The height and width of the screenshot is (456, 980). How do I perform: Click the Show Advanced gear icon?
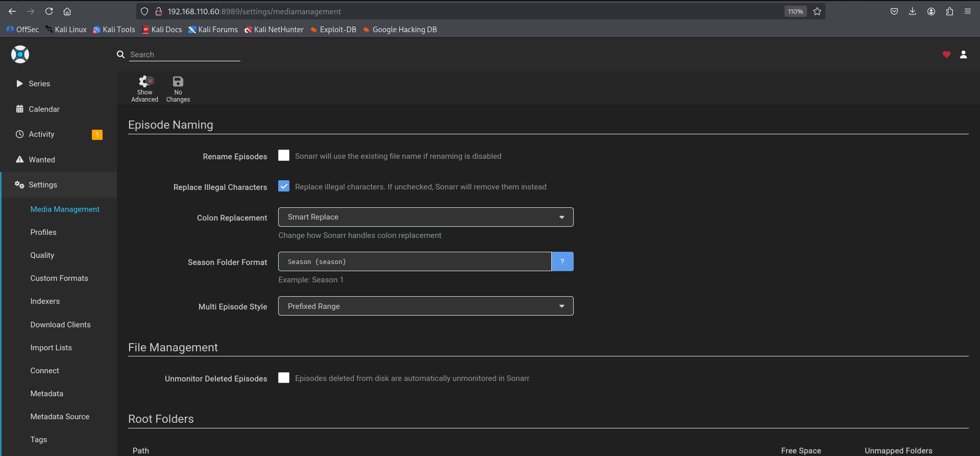145,82
